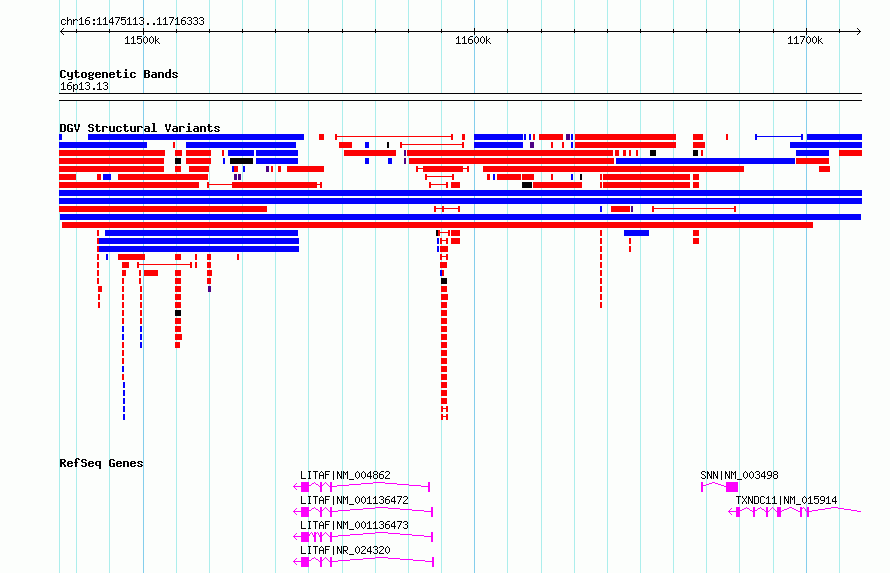The image size is (890, 573).
Task: Click the 11700k scale label
Action: pos(805,40)
